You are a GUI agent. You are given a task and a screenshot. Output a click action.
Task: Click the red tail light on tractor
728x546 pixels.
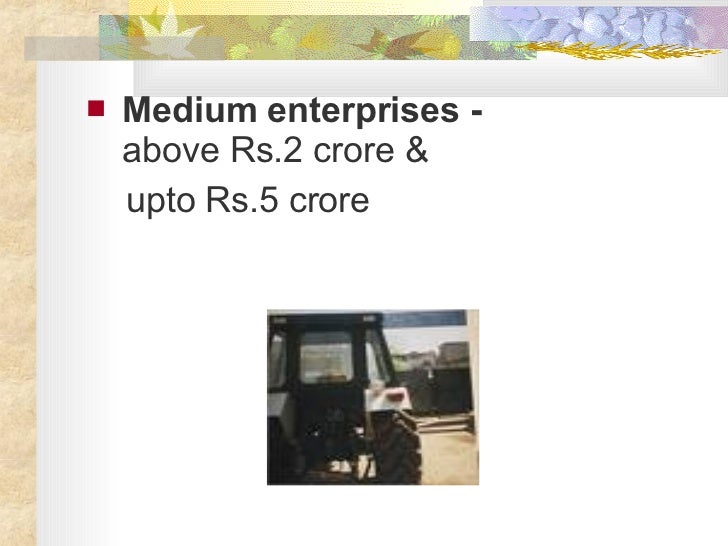(394, 395)
